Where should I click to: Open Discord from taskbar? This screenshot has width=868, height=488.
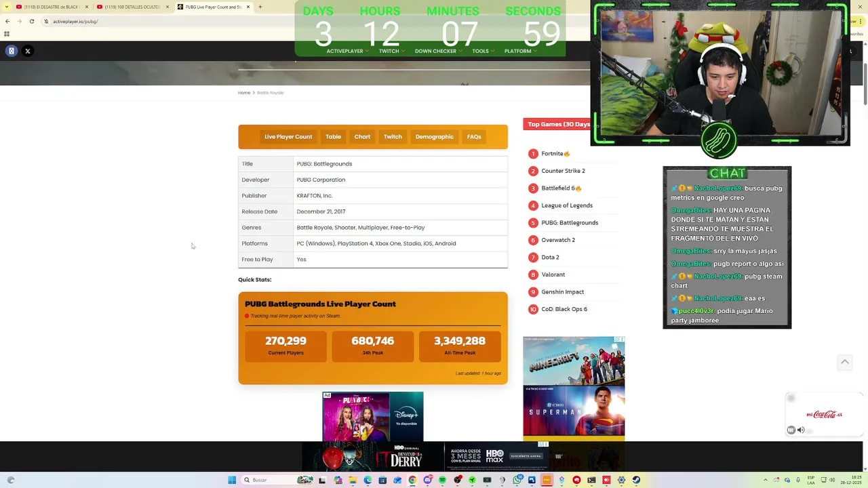click(427, 480)
